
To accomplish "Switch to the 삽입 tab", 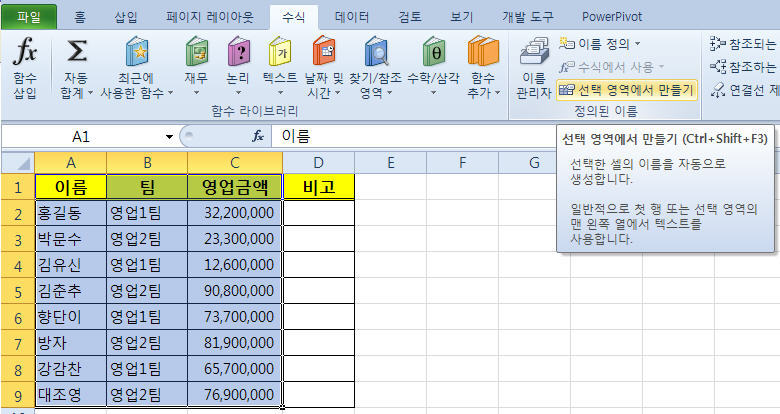I will (126, 17).
